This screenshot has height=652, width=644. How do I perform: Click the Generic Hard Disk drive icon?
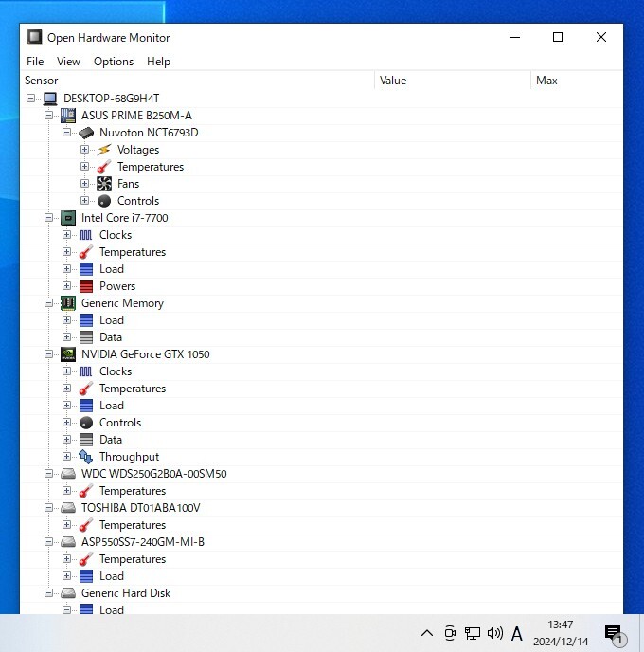click(x=68, y=593)
